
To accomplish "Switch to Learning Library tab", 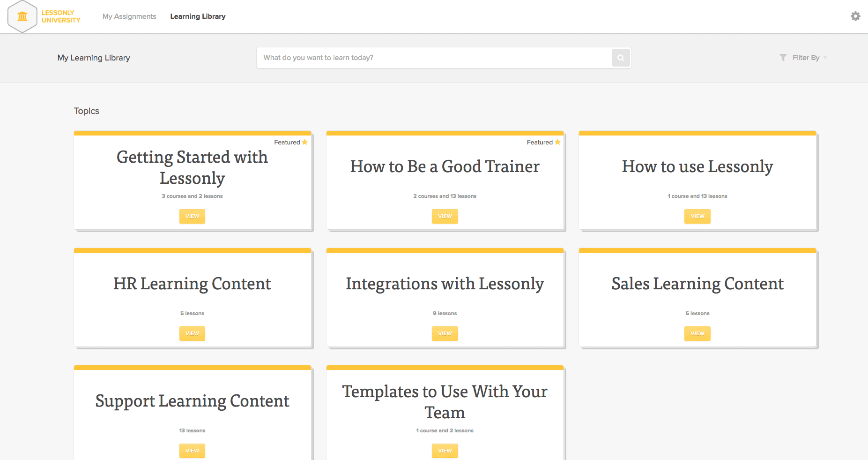I will click(198, 16).
